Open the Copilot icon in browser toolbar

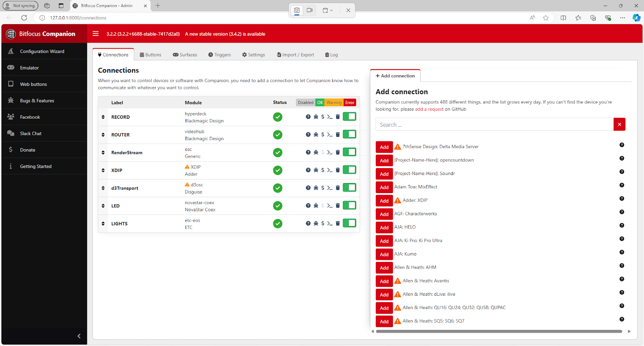636,18
